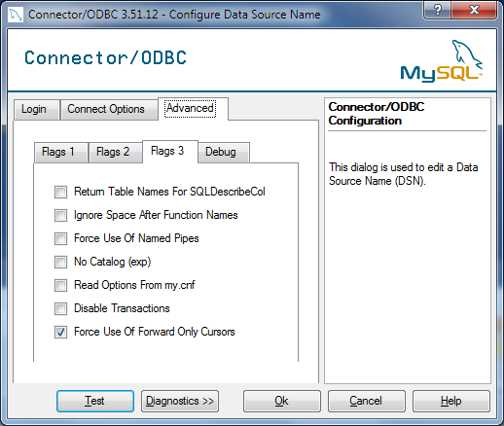This screenshot has height=426, width=504.
Task: Click the MySQL dolphin logo
Action: click(x=442, y=61)
